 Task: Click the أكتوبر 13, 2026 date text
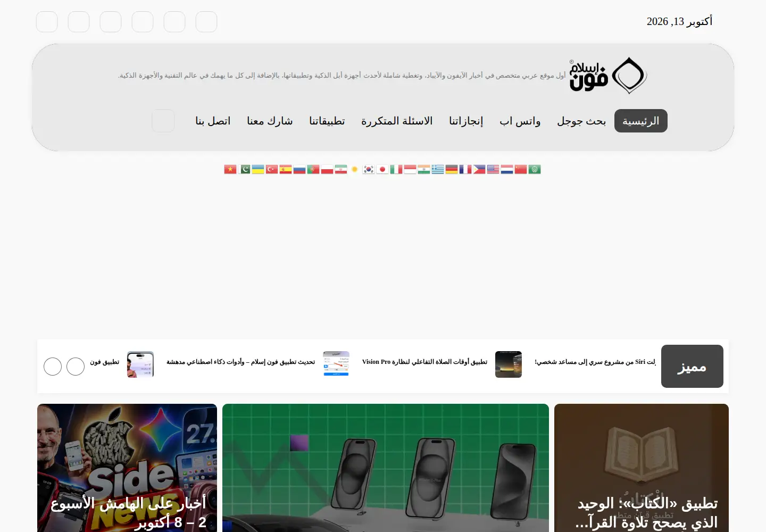point(679,21)
